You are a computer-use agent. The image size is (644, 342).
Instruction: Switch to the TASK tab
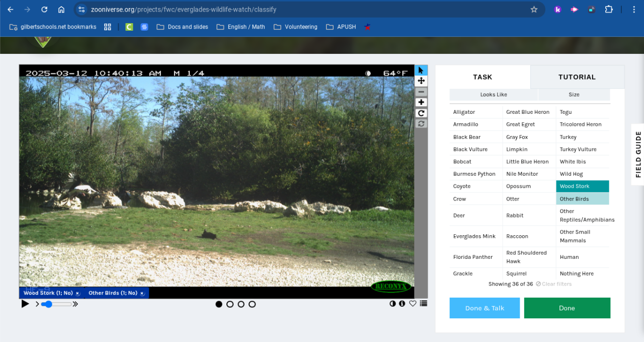pos(482,77)
